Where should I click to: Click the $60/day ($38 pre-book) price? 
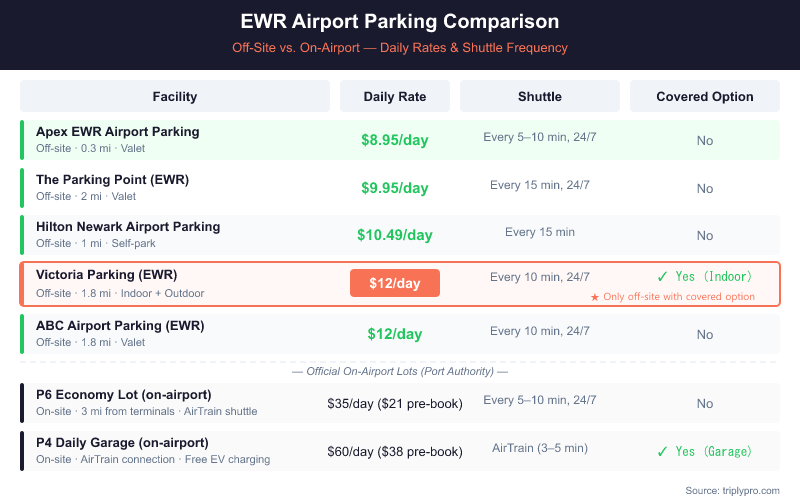(395, 451)
